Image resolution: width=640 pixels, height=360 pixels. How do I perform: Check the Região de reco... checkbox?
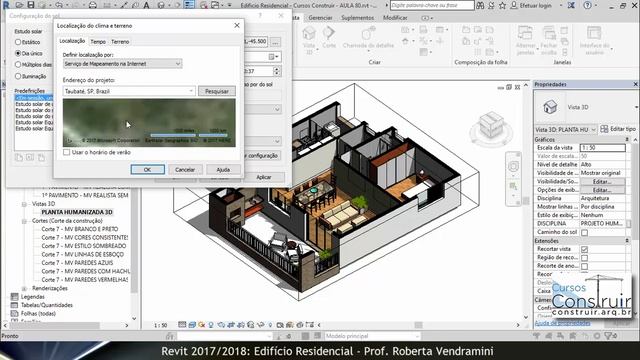[x=584, y=258]
